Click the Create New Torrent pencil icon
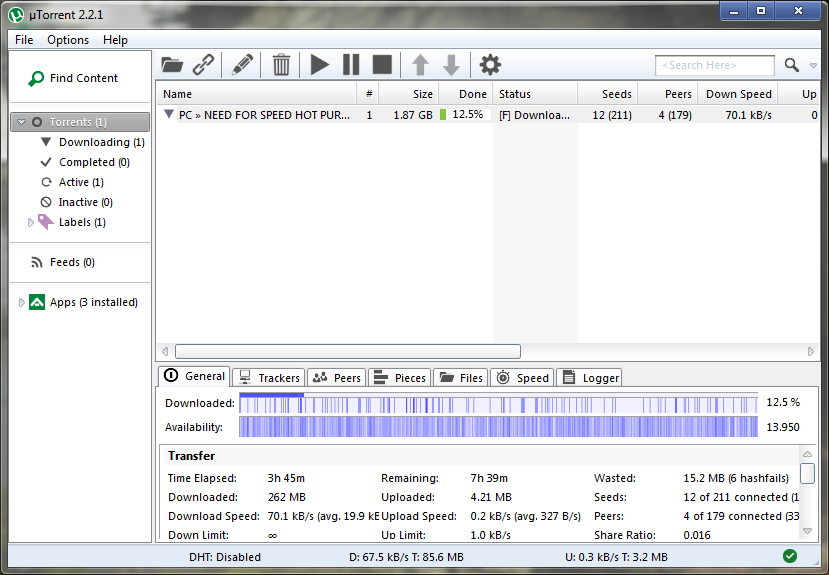Screen dimensions: 829x575 pyautogui.click(x=242, y=65)
